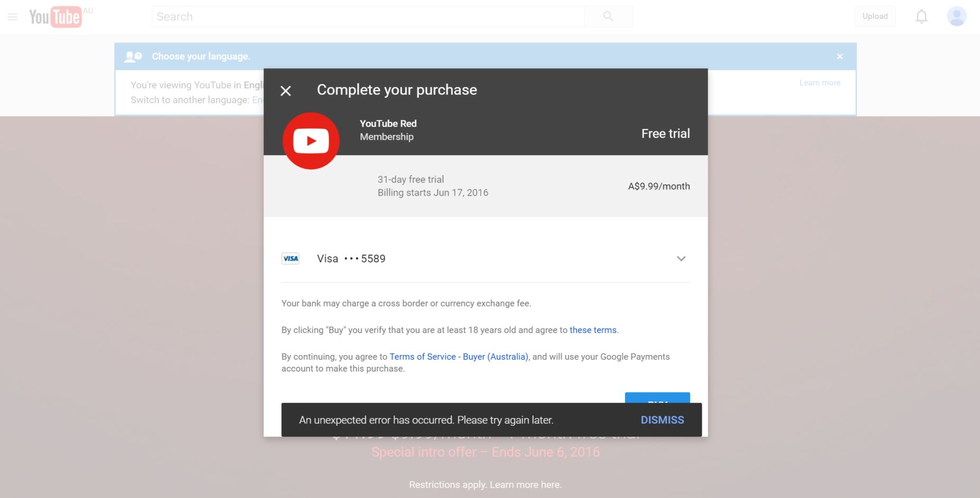Go to YouTube home via logo
Viewport: 980px width, 498px height.
[x=56, y=17]
